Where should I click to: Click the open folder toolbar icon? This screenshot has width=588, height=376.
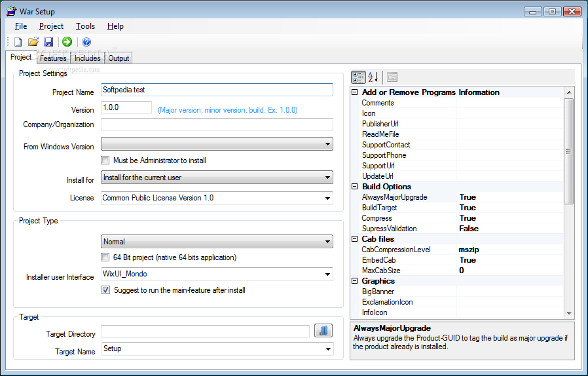[33, 42]
